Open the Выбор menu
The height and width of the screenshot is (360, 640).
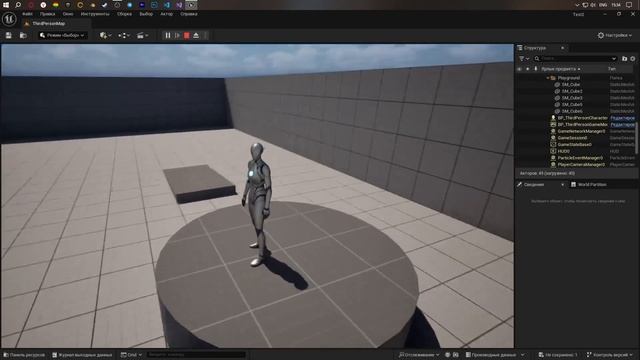tap(146, 14)
